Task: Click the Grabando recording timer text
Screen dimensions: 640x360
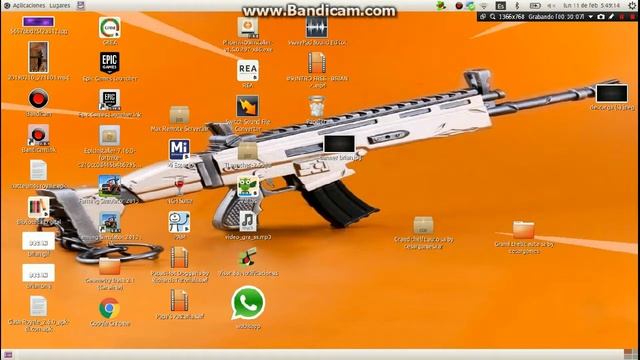Action: click(x=556, y=17)
